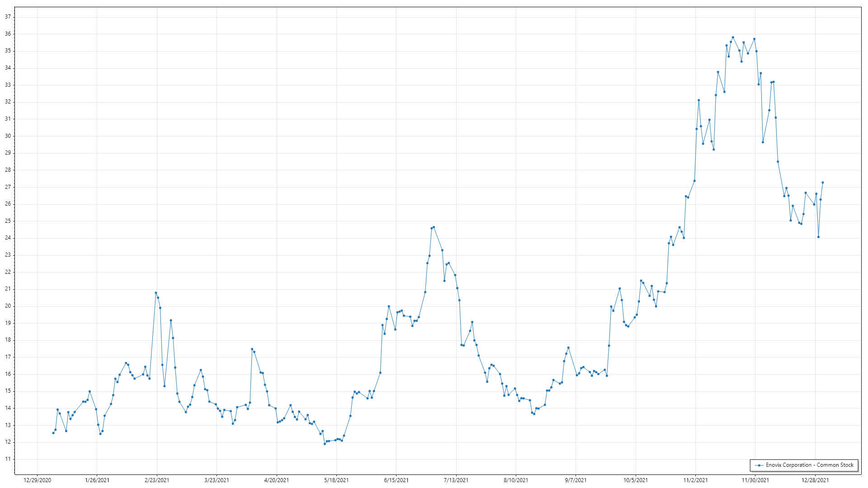The width and height of the screenshot is (868, 488).
Task: Select the 9/7/2021 x-axis label
Action: [576, 480]
